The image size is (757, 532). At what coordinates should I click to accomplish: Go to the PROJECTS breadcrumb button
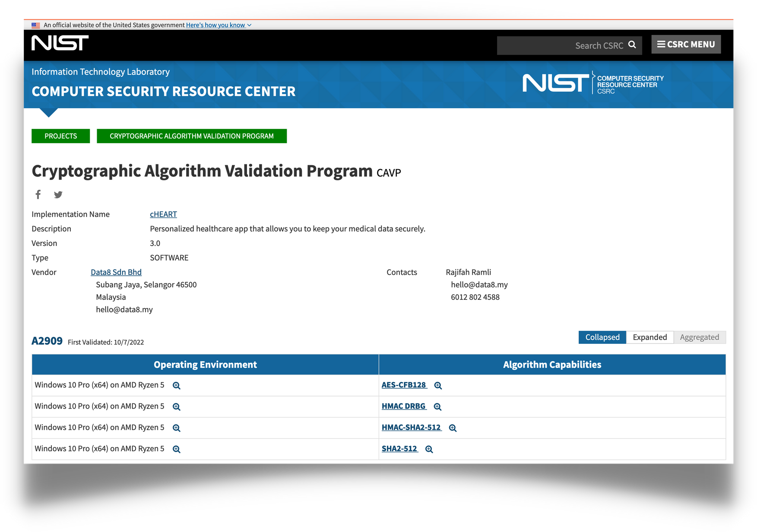coord(61,136)
